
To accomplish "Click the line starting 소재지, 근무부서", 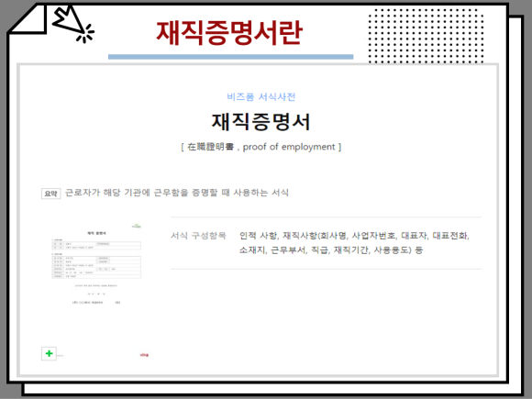I will pyautogui.click(x=331, y=250).
